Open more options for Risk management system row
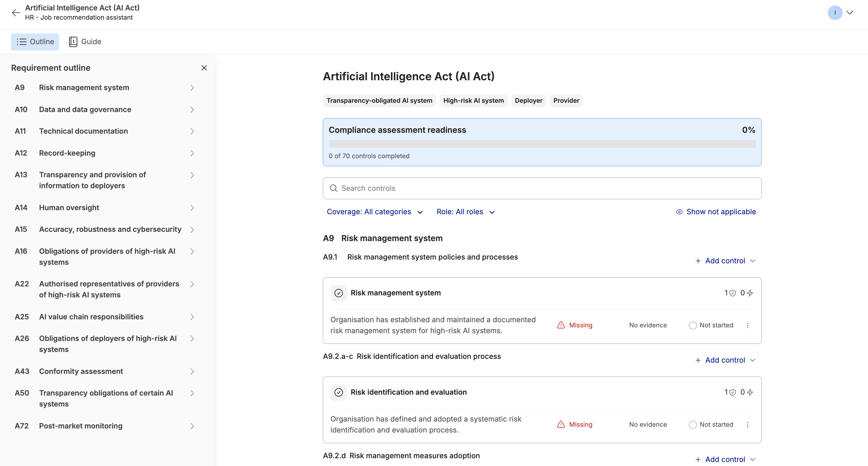This screenshot has width=868, height=466. click(747, 325)
